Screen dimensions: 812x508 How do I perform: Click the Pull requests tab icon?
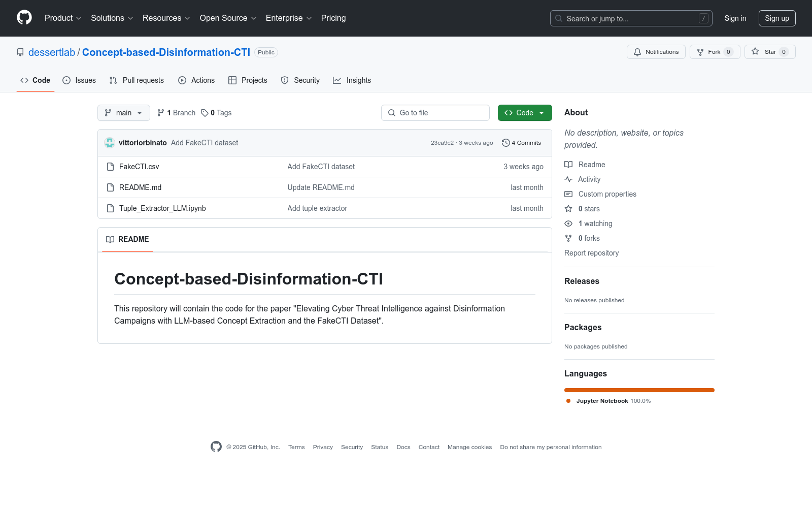(x=113, y=80)
